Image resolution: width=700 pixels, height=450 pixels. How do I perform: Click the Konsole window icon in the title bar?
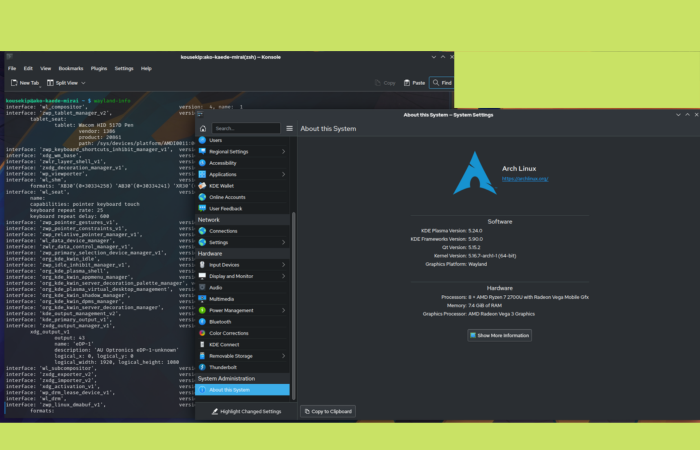click(x=9, y=57)
